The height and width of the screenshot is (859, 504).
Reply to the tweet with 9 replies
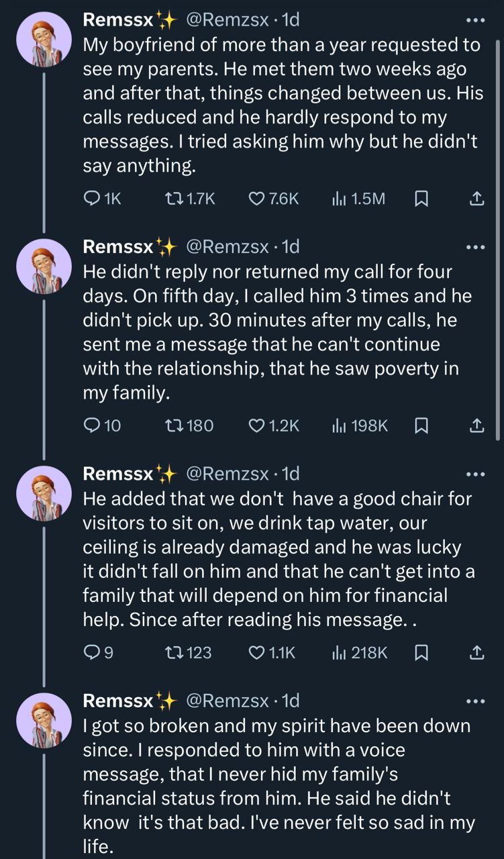click(93, 652)
